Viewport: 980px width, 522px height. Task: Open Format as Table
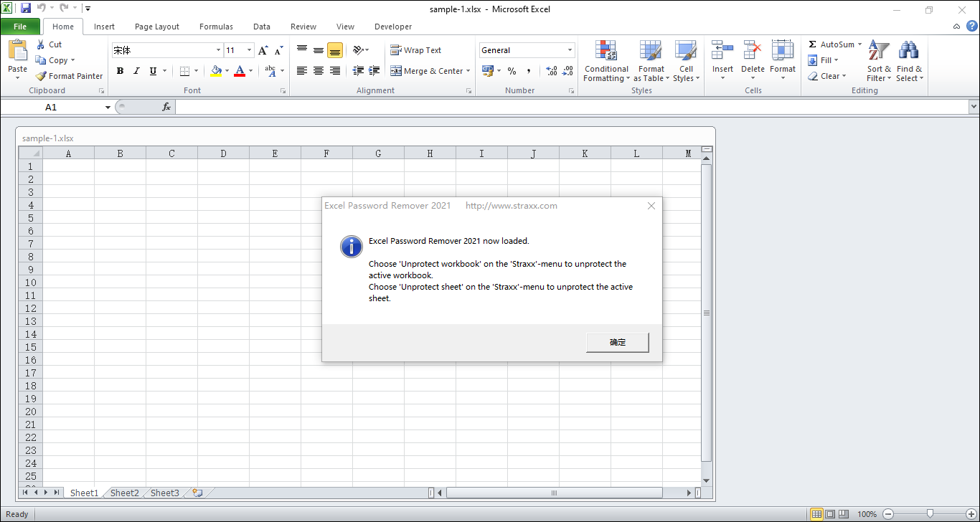(651, 62)
